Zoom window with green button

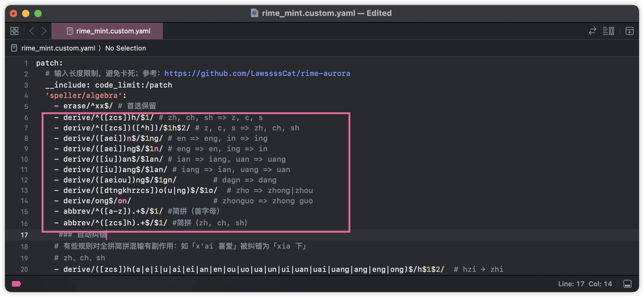[38, 13]
